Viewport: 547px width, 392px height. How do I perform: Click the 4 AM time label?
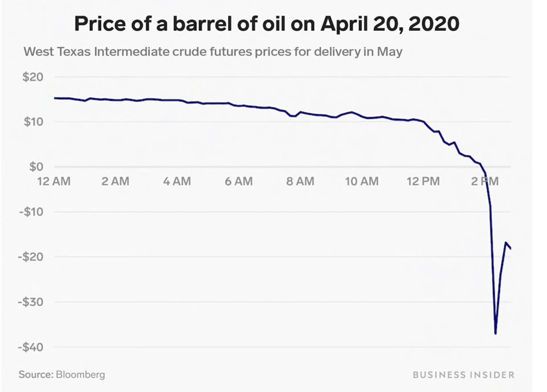pyautogui.click(x=177, y=182)
